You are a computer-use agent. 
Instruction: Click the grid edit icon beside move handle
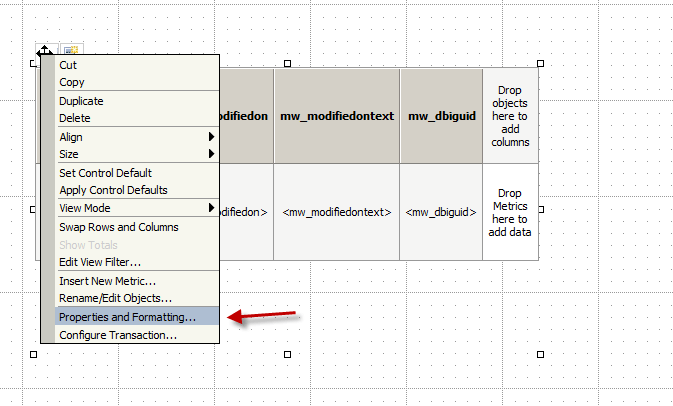click(71, 51)
